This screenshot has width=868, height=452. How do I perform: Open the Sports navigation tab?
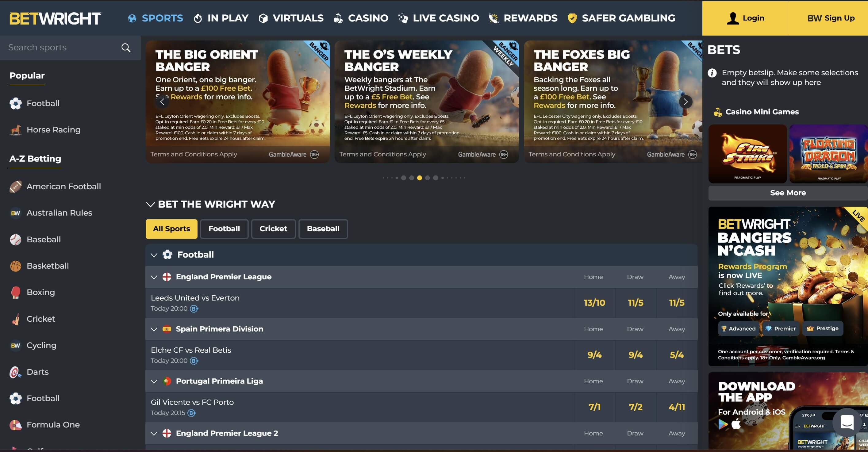coord(155,18)
